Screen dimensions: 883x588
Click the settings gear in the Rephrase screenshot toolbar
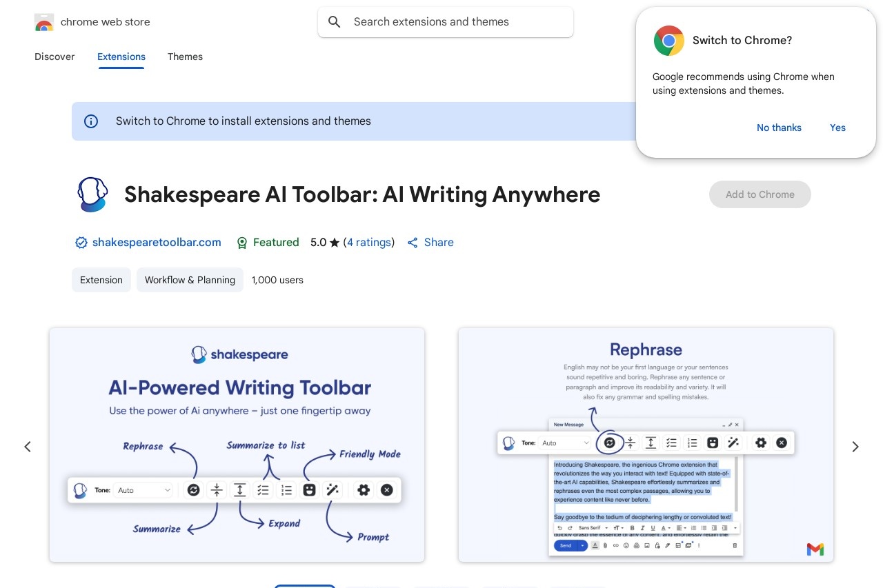[x=761, y=443]
